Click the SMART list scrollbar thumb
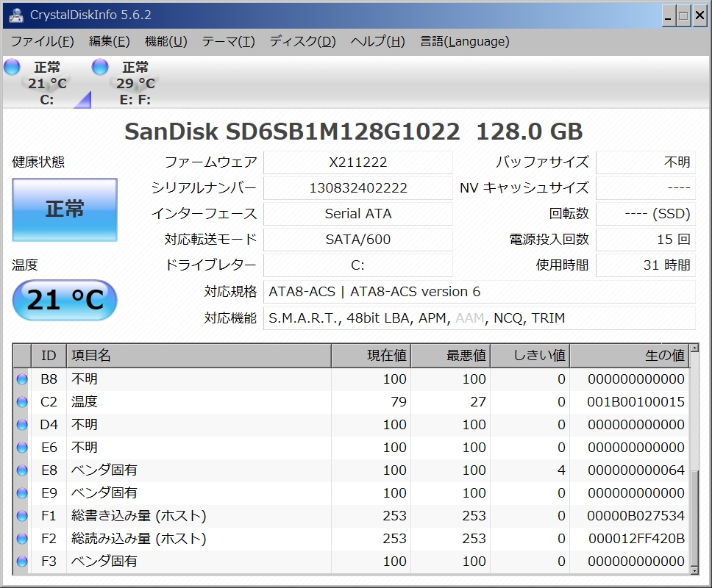Image resolution: width=712 pixels, height=588 pixels. [x=694, y=517]
